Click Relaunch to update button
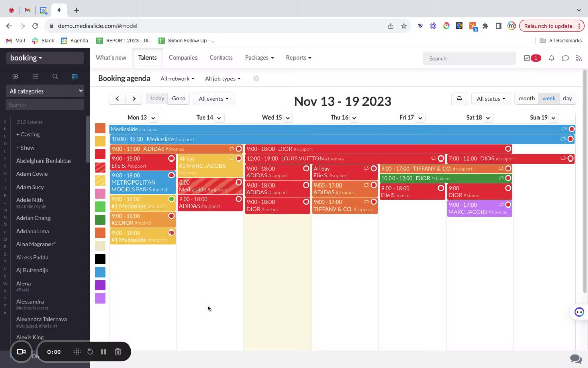Screen dimensions: 588x368 [551, 26]
